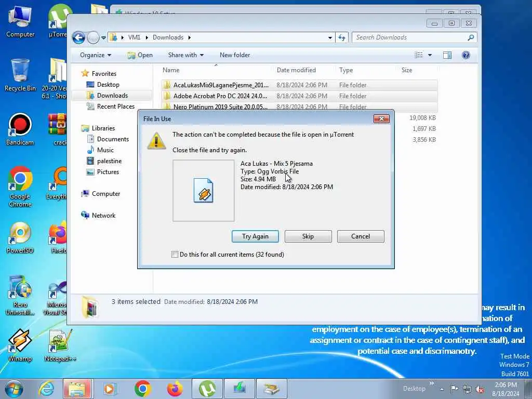Expand the arrow between VM1 and Downloads breadcrumbs
This screenshot has width=532, height=399.
click(147, 37)
